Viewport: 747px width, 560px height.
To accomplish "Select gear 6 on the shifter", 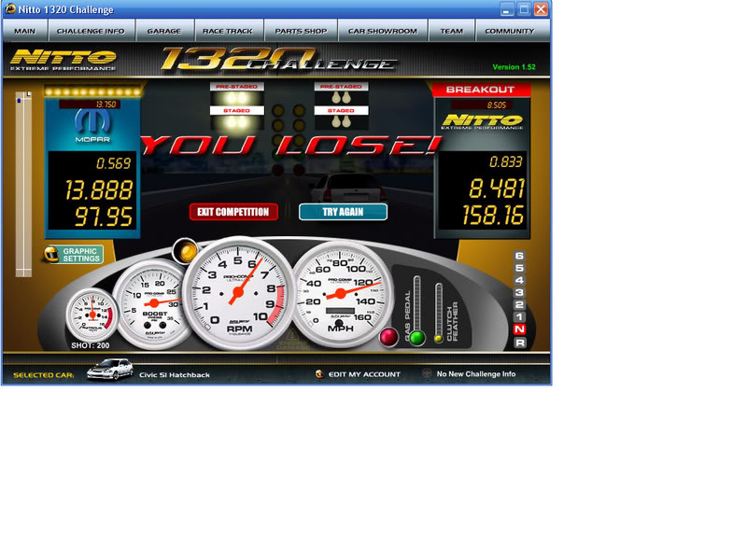I will pyautogui.click(x=520, y=256).
